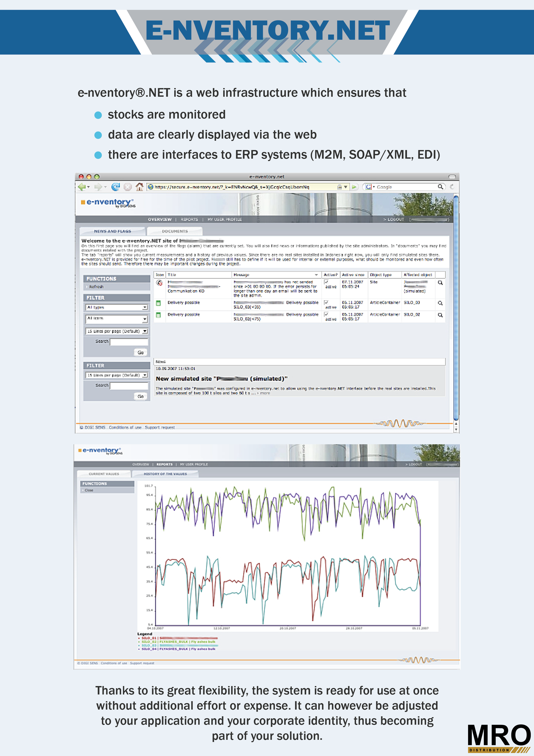Open Support request link in browser page footer
Image resolution: width=534 pixels, height=756 pixels.
(160, 427)
